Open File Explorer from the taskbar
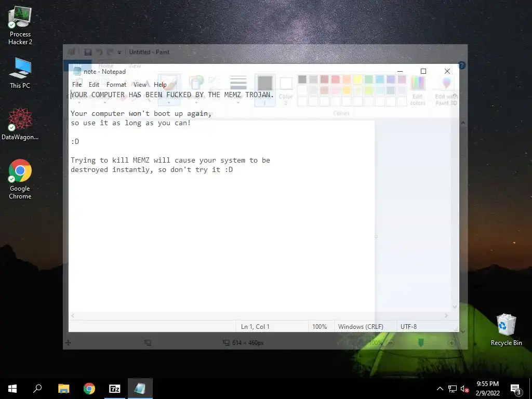The height and width of the screenshot is (399, 532). click(63, 389)
